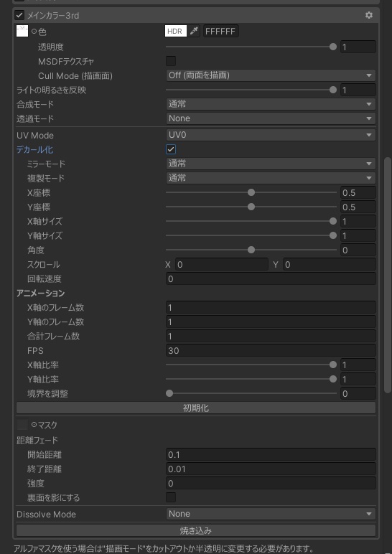Click the Y座標 value field

click(358, 207)
